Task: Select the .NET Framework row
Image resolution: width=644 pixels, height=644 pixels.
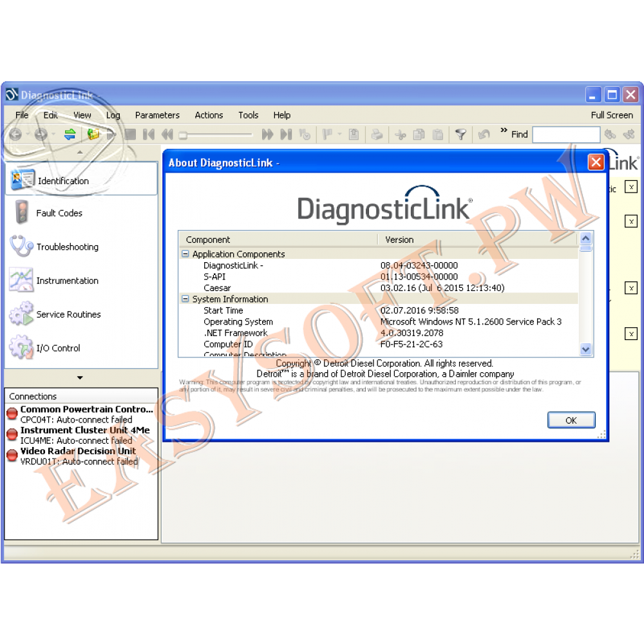Action: click(378, 333)
